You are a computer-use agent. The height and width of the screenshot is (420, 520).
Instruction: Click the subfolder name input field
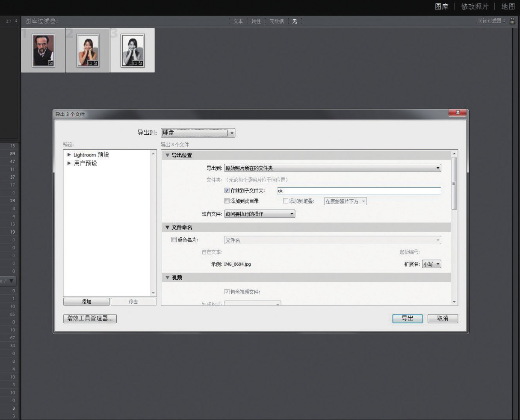358,191
